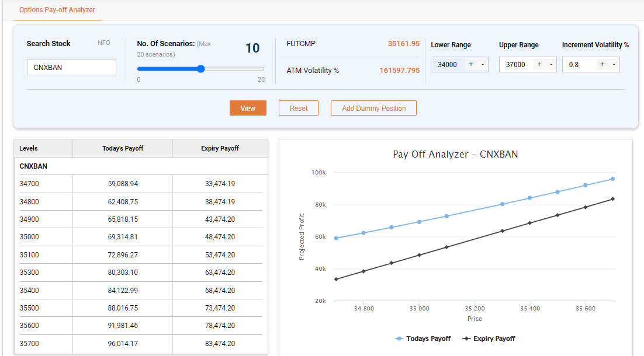
Task: Increase Lower Range with plus button
Action: pos(471,64)
